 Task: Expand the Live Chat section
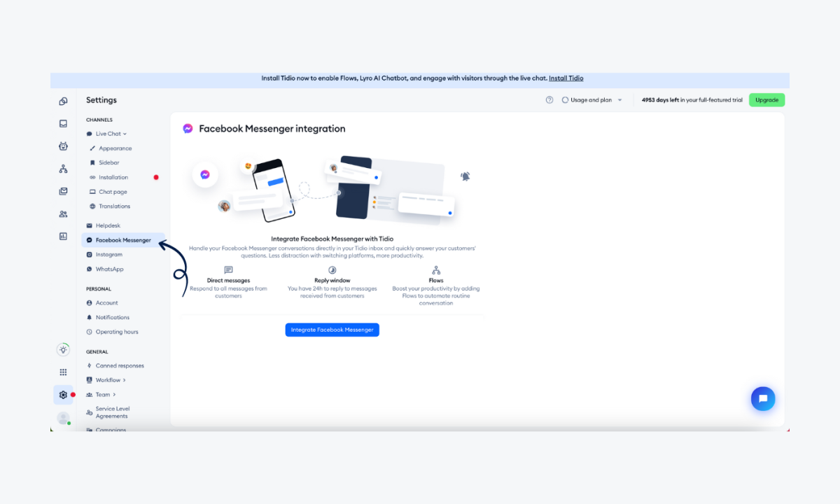pyautogui.click(x=108, y=133)
